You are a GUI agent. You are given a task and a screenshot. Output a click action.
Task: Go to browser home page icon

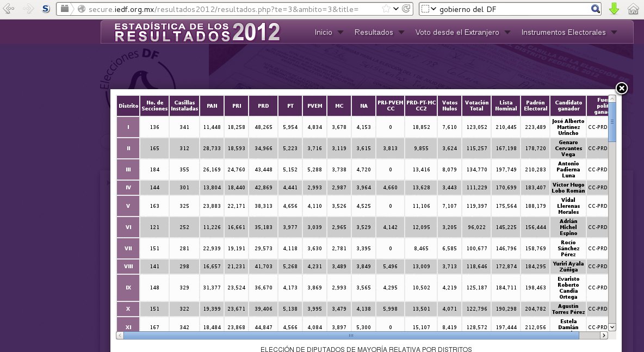pos(633,9)
